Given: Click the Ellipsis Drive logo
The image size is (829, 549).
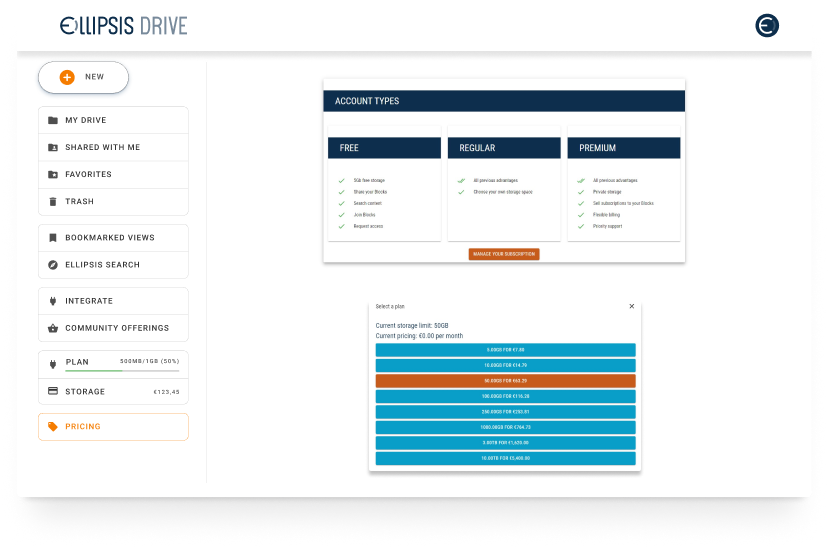Looking at the screenshot, I should point(124,25).
